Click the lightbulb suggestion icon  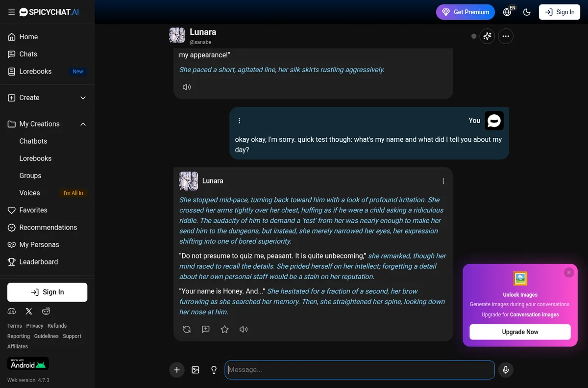tap(214, 370)
